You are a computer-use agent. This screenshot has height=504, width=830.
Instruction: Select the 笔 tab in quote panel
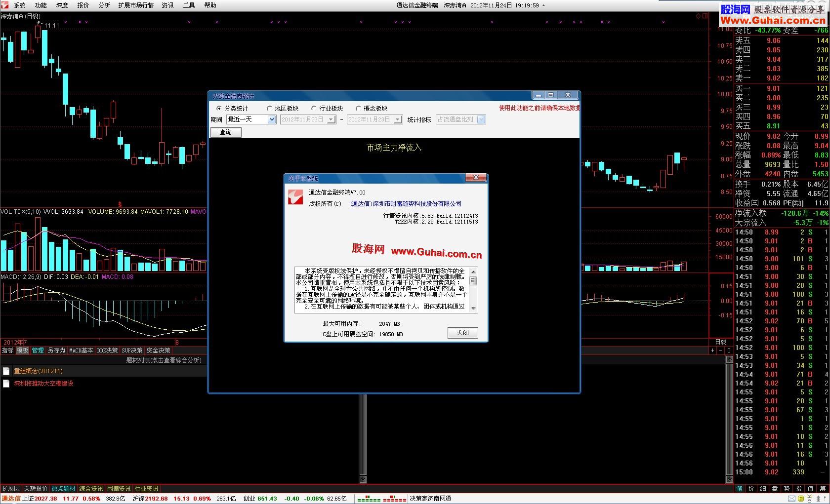(739, 488)
